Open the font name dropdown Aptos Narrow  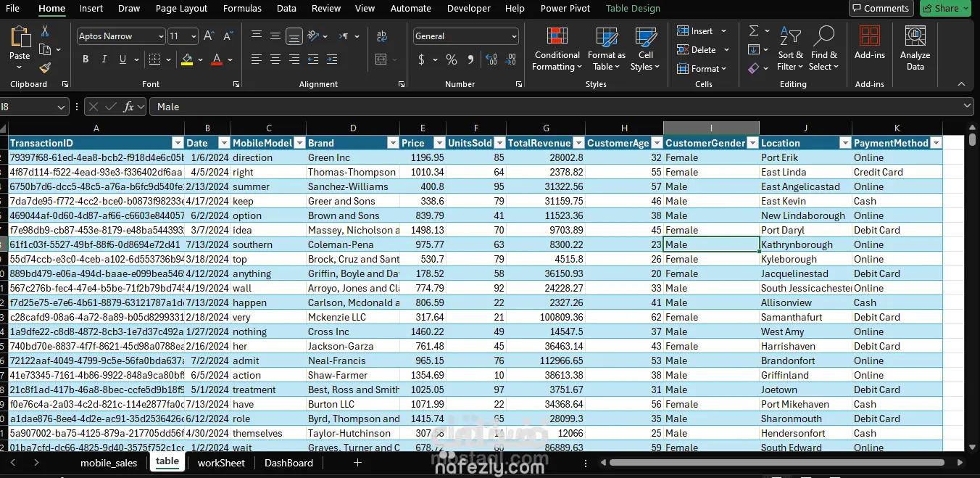coord(160,36)
